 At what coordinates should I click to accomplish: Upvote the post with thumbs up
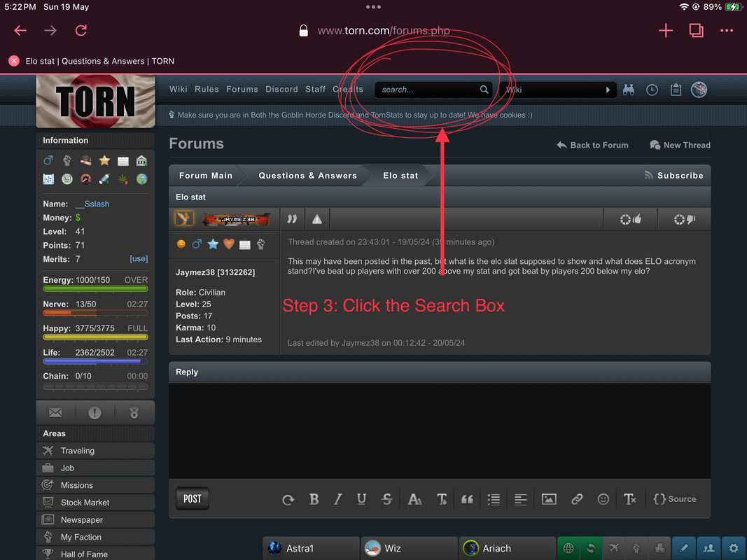(630, 219)
